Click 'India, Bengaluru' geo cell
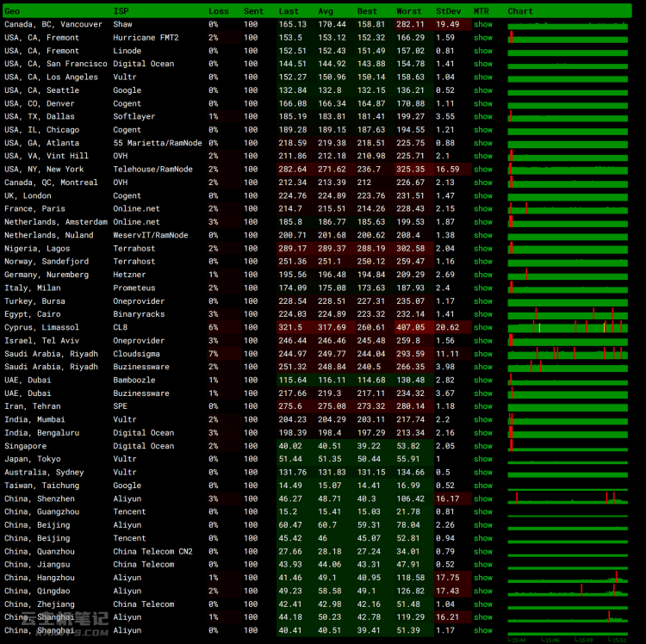This screenshot has width=646, height=644. [x=41, y=433]
